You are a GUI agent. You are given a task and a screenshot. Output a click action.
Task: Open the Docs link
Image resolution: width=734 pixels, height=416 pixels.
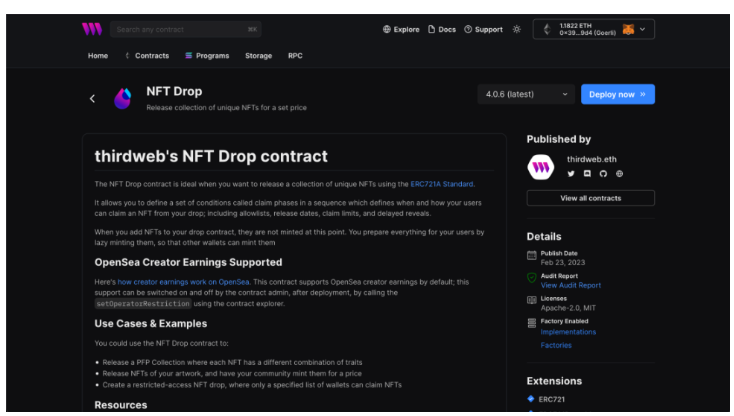tap(442, 29)
